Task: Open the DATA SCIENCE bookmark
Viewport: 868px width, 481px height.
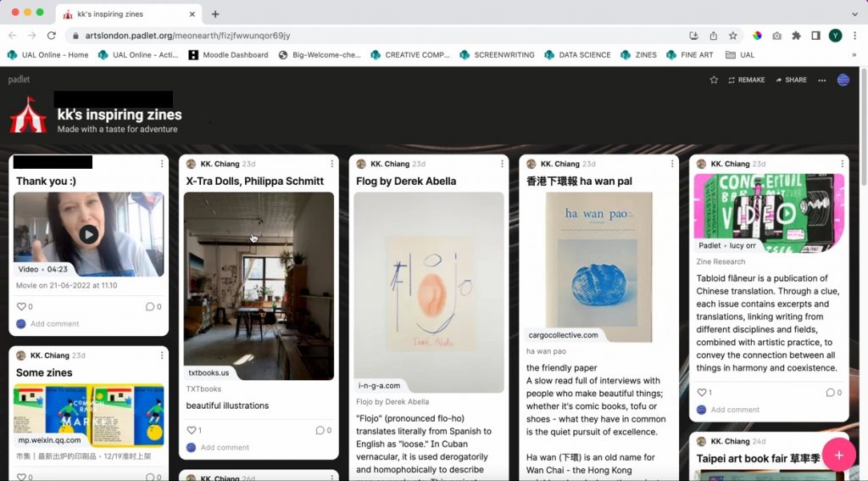Action: (x=577, y=55)
